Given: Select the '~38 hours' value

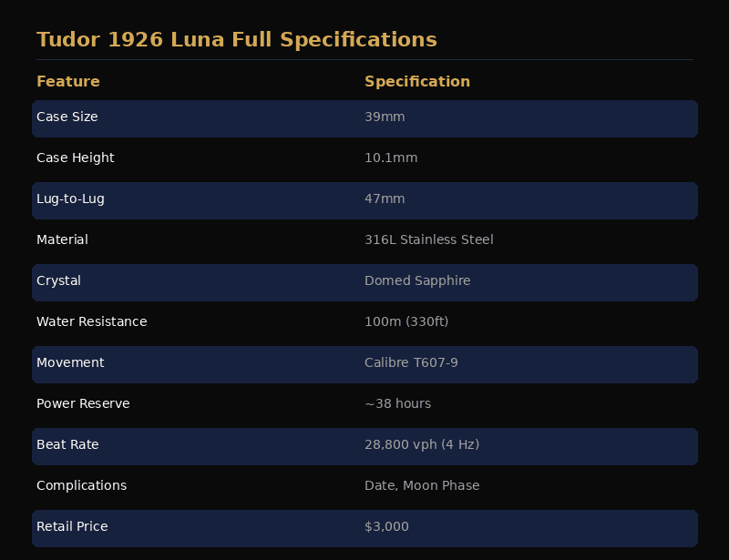Looking at the screenshot, I should 397,403.
